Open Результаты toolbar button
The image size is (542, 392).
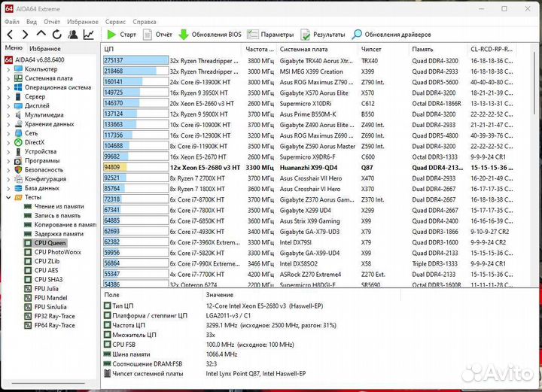(322, 35)
